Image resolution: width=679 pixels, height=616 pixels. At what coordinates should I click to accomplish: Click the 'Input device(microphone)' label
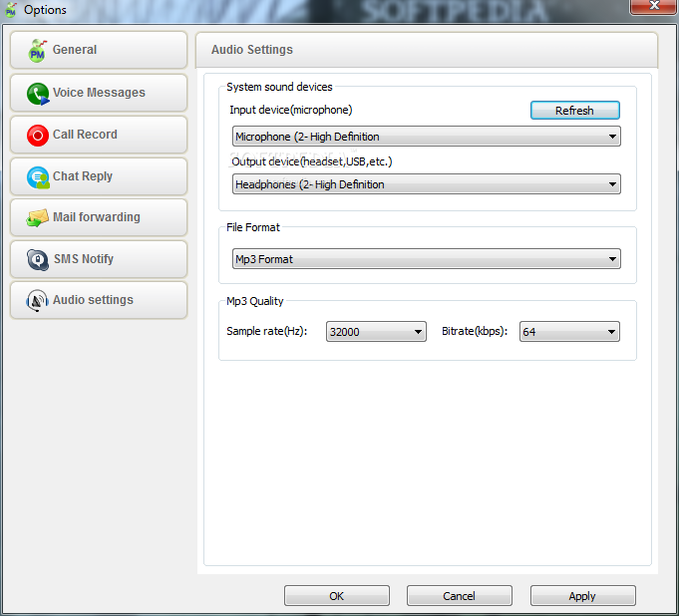(x=291, y=110)
